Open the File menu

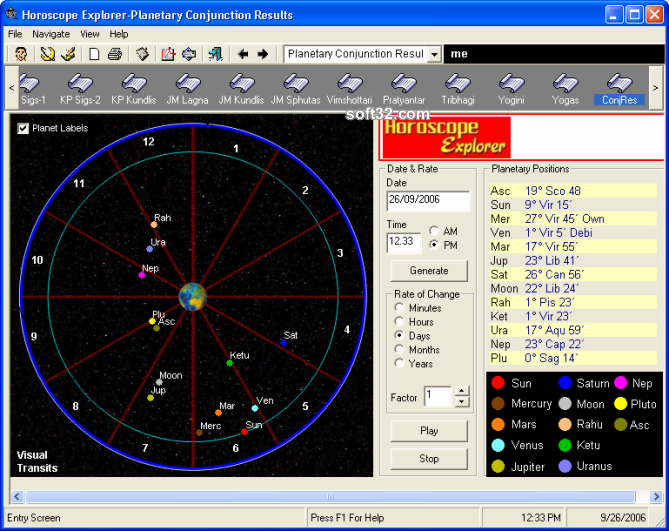(x=15, y=34)
